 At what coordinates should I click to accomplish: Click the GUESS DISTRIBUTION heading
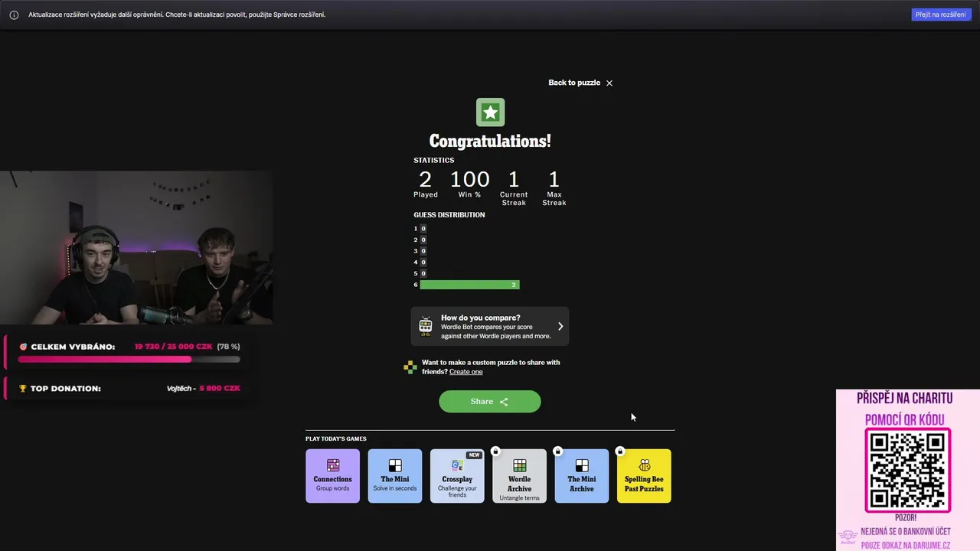[x=449, y=215]
